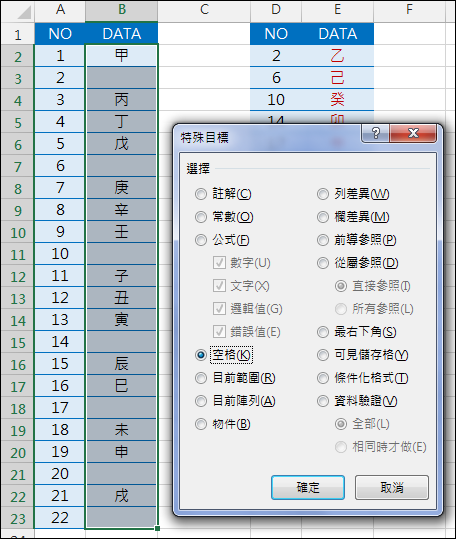Click the blank cell B3
The height and width of the screenshot is (539, 456).
point(122,77)
